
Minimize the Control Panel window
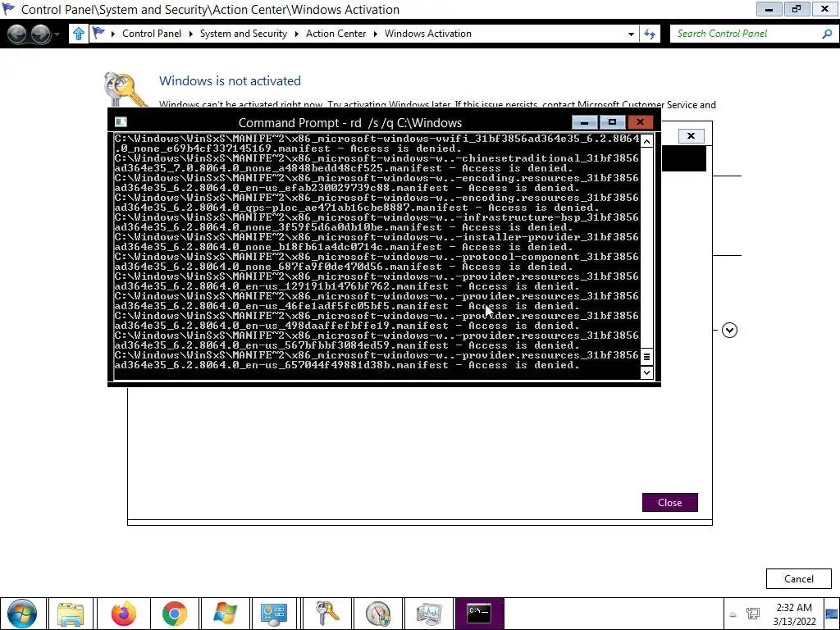769,9
